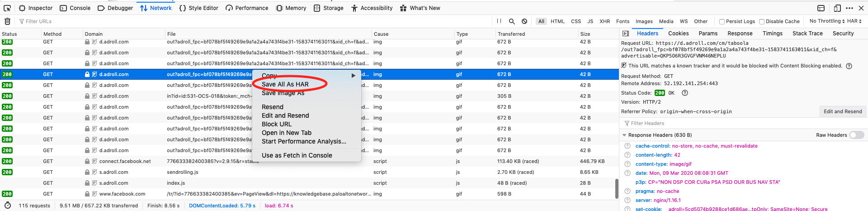Open the Debugger tab

click(x=115, y=8)
